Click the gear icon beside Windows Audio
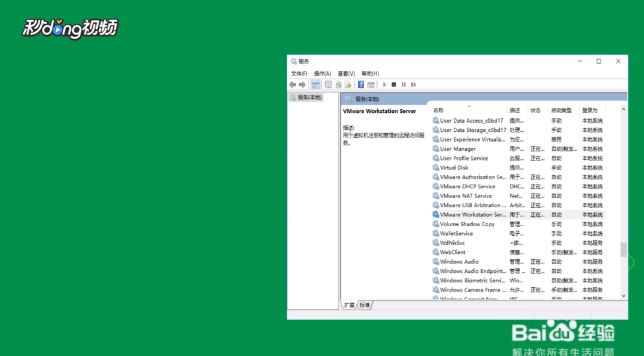The width and height of the screenshot is (644, 356). (436, 261)
